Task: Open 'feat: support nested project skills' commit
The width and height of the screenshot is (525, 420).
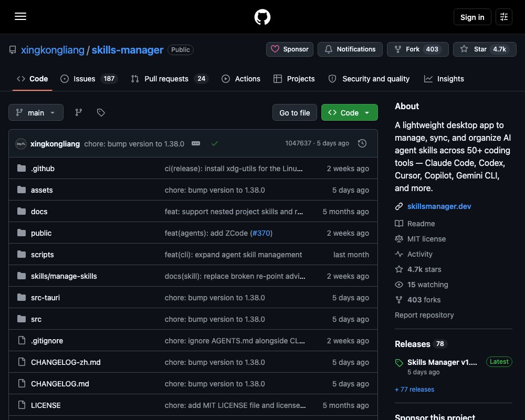Action: (234, 212)
